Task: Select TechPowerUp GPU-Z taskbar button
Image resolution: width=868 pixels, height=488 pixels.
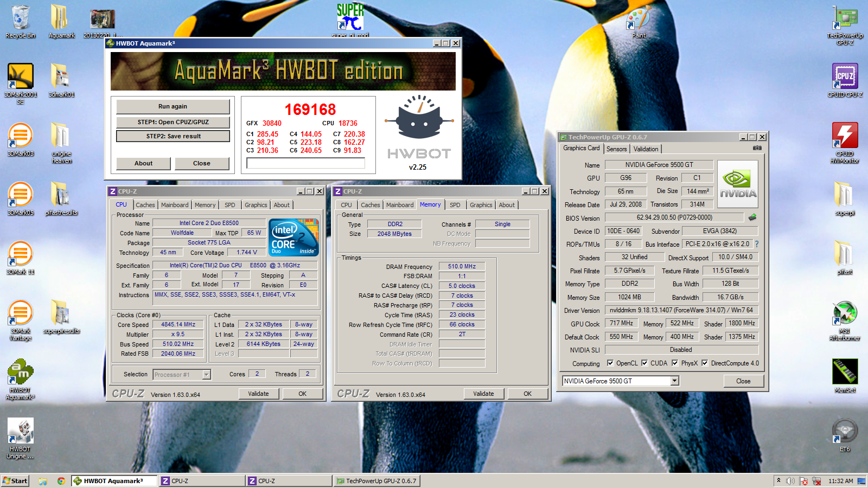Action: 376,481
